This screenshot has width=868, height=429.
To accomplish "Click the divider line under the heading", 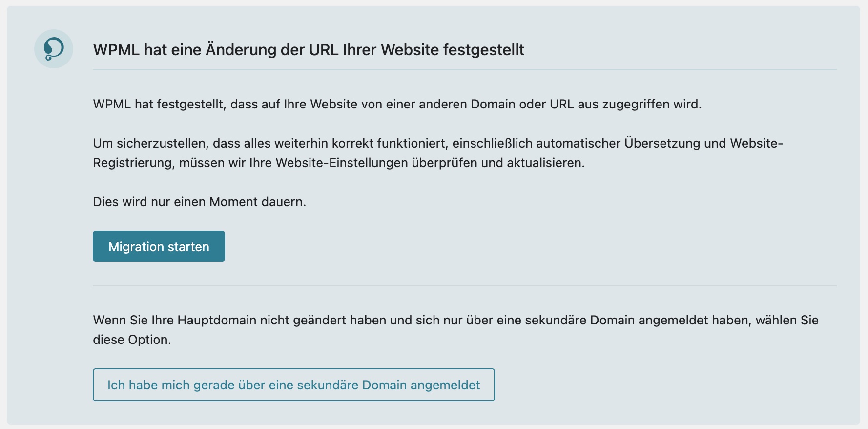I will pos(464,70).
